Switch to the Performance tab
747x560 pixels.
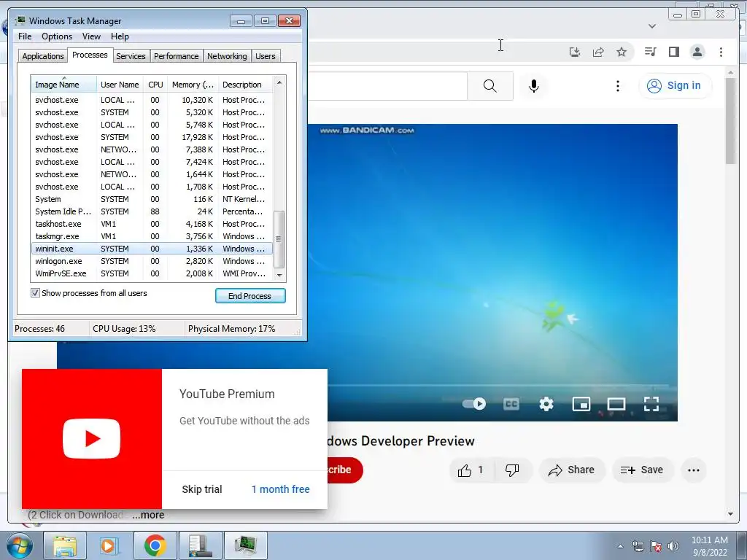pyautogui.click(x=177, y=56)
